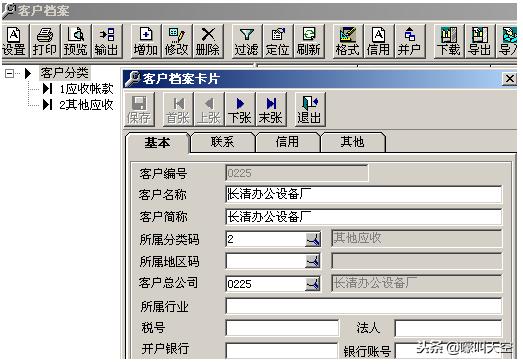Click the 导出 (Export) toolbar icon
This screenshot has width=523, height=364.
point(480,41)
